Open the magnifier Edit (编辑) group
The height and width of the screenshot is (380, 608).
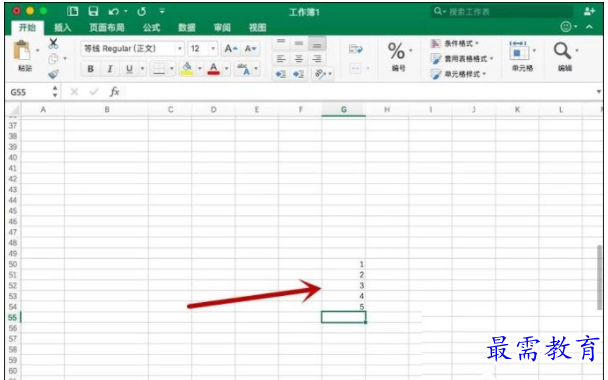tap(562, 51)
